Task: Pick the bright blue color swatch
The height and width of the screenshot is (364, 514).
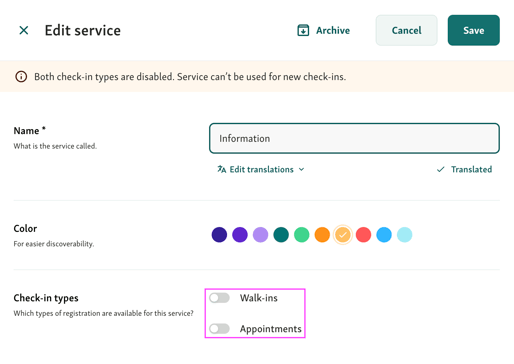Action: [384, 235]
